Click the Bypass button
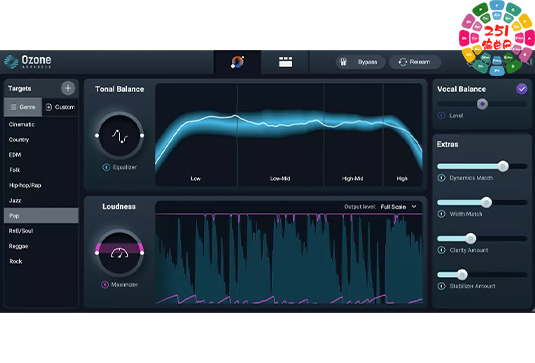The image size is (535, 363). coord(361,62)
